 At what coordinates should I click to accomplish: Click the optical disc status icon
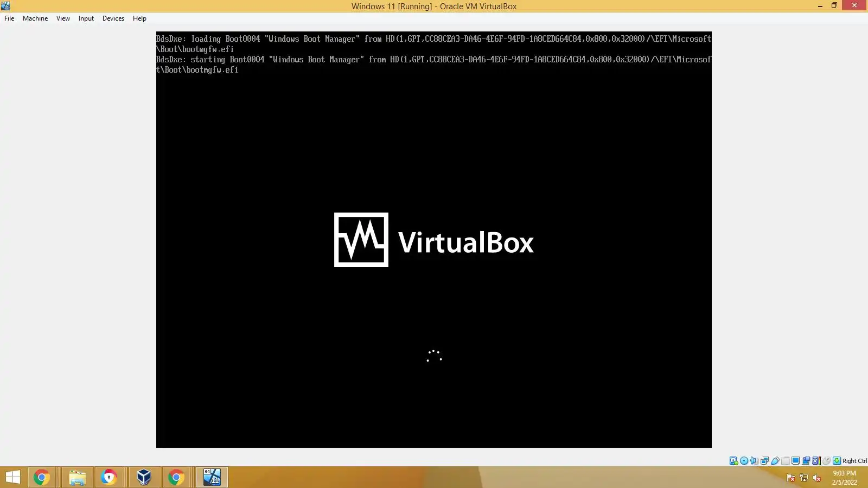744,461
